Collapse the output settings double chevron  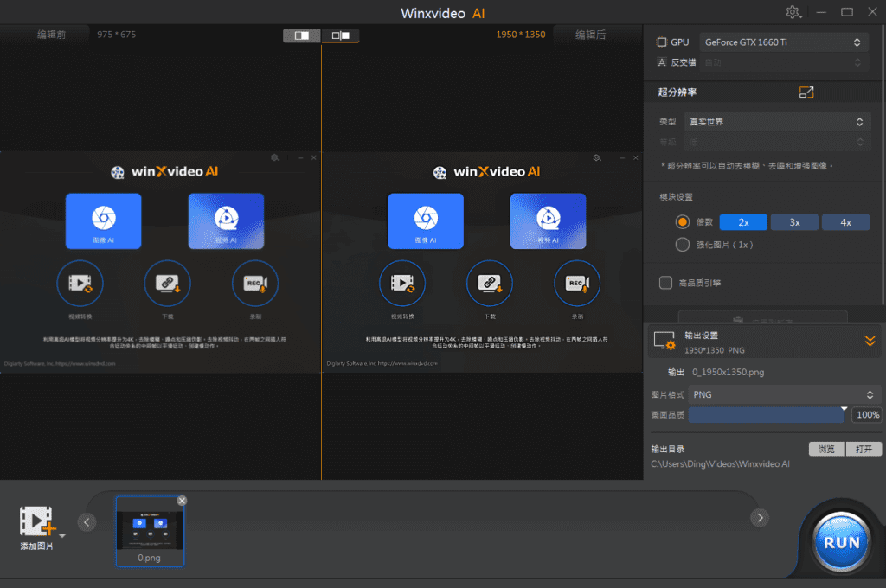[870, 341]
